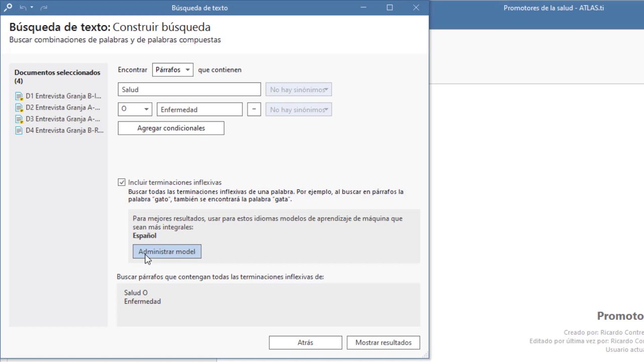Click the D3 document icon
644x362 pixels.
(19, 119)
